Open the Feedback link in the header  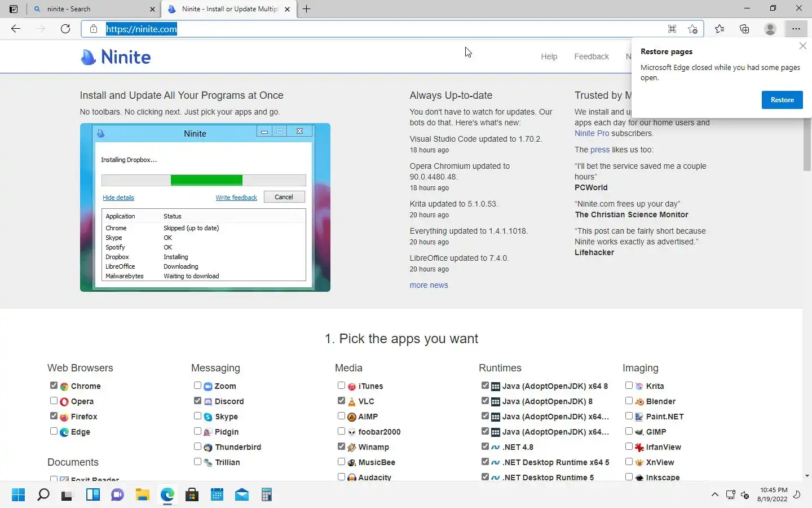(592, 56)
